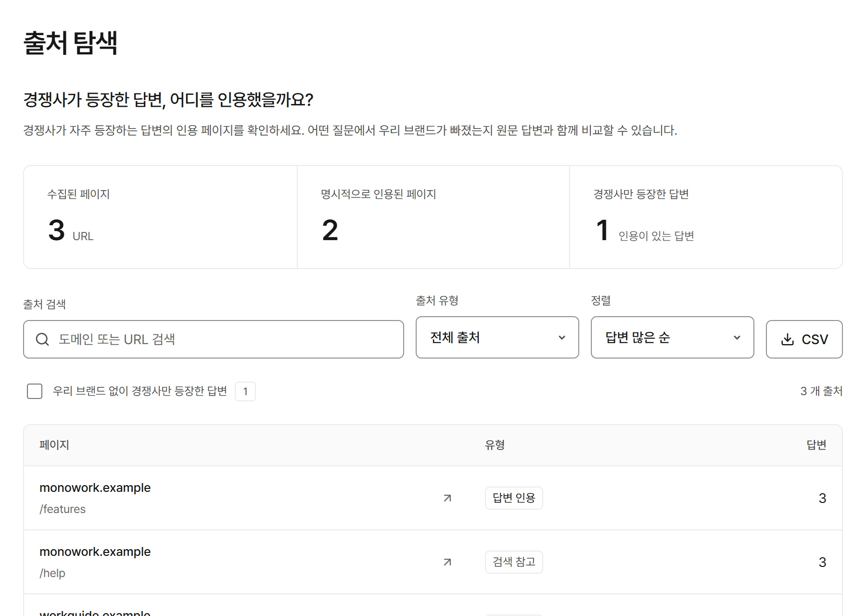Screen dimensions: 866x616
Task: Select the /help path text
Action: click(52, 573)
